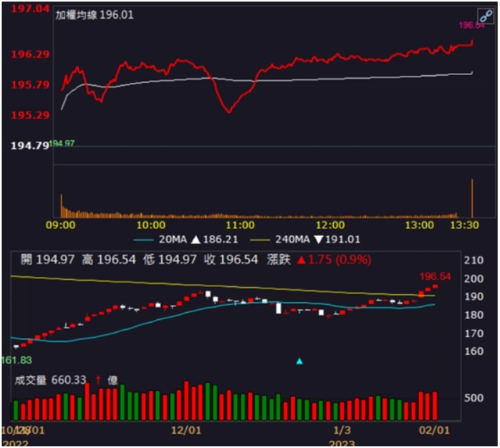Click the 10:00 time axis label
The width and height of the screenshot is (500, 448).
tap(151, 225)
